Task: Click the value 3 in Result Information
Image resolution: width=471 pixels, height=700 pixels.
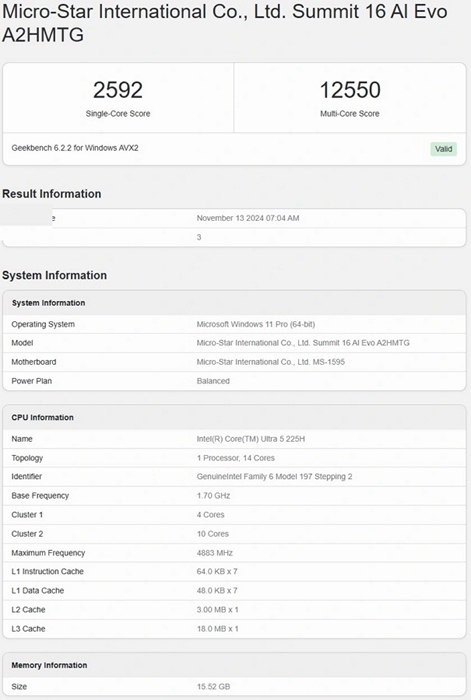Action: click(199, 237)
